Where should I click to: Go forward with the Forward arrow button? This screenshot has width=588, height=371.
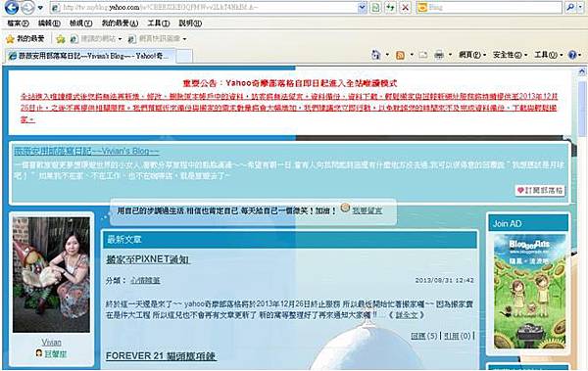[x=27, y=7]
